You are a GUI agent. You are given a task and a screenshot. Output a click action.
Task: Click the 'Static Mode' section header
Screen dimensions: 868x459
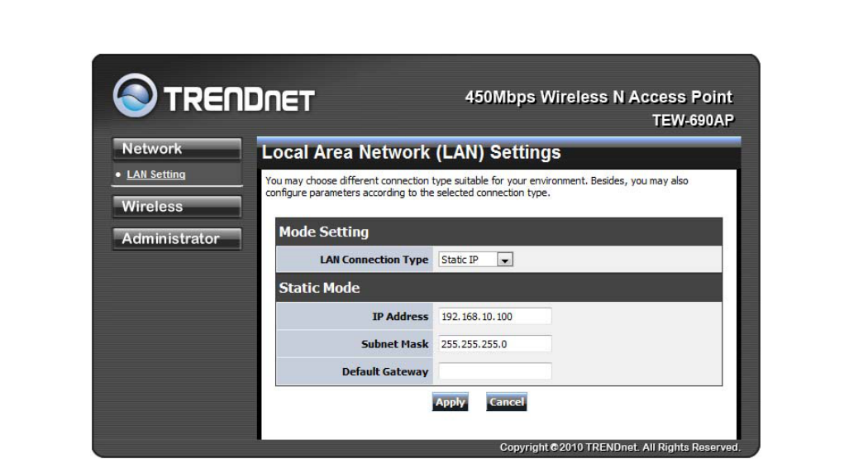point(498,288)
